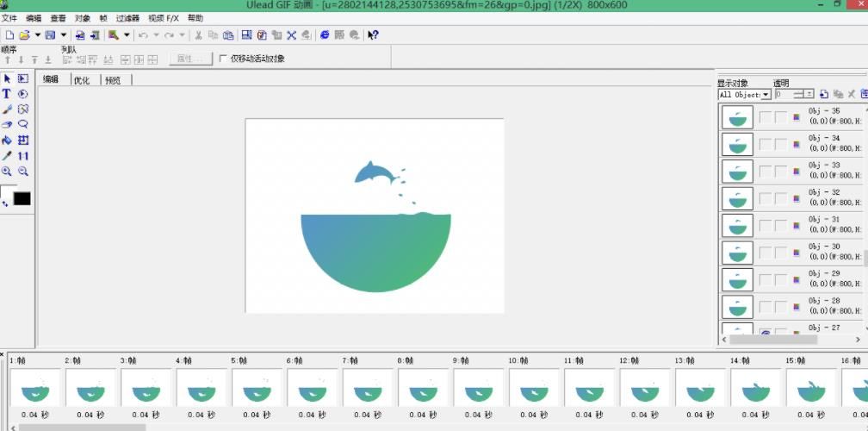Click the black background color swatch
Image resolution: width=868 pixels, height=431 pixels.
pyautogui.click(x=22, y=198)
